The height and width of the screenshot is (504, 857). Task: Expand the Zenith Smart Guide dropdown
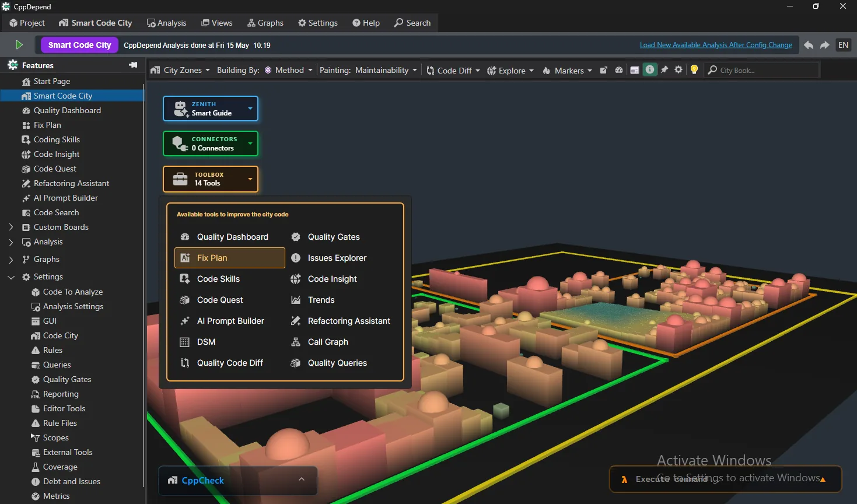click(x=211, y=108)
